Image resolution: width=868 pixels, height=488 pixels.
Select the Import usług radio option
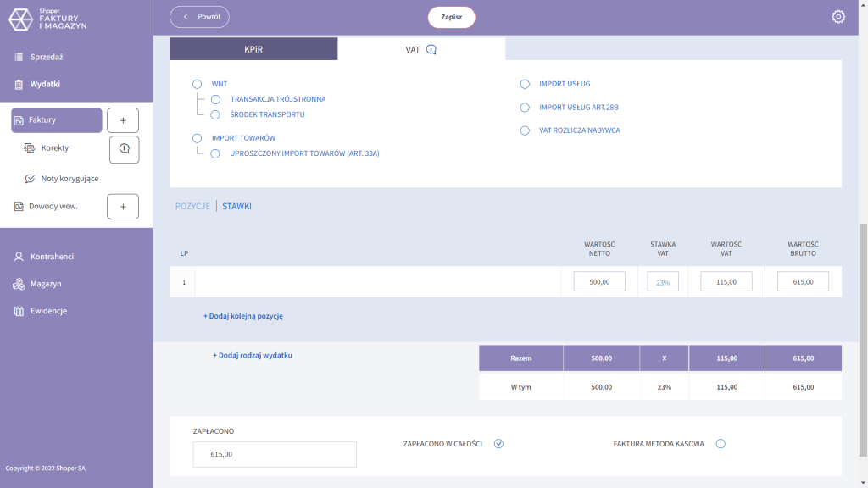point(525,84)
